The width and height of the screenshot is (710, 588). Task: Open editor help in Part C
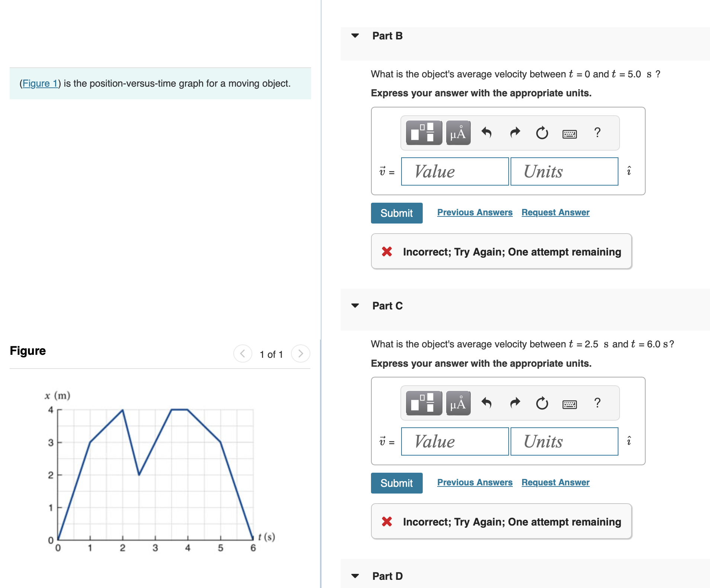click(598, 403)
